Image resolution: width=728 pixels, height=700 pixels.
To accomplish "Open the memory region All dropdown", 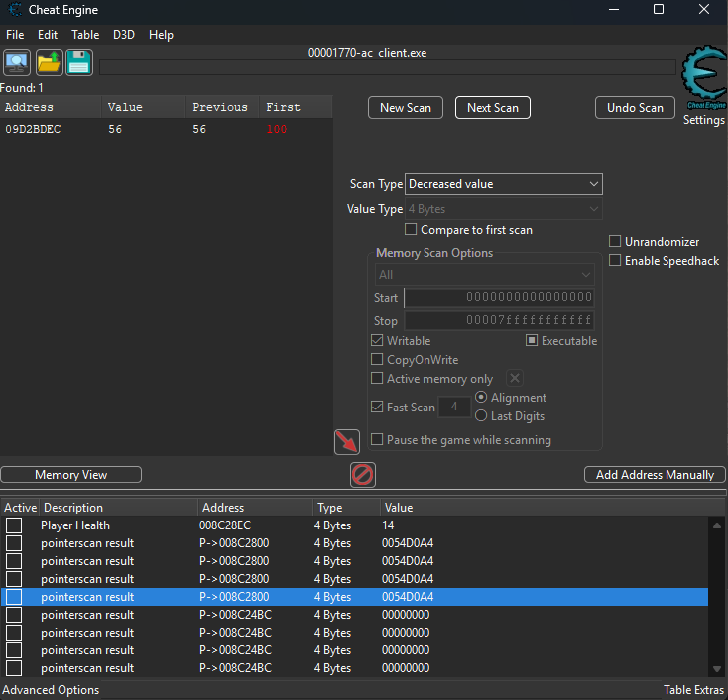I will point(485,275).
